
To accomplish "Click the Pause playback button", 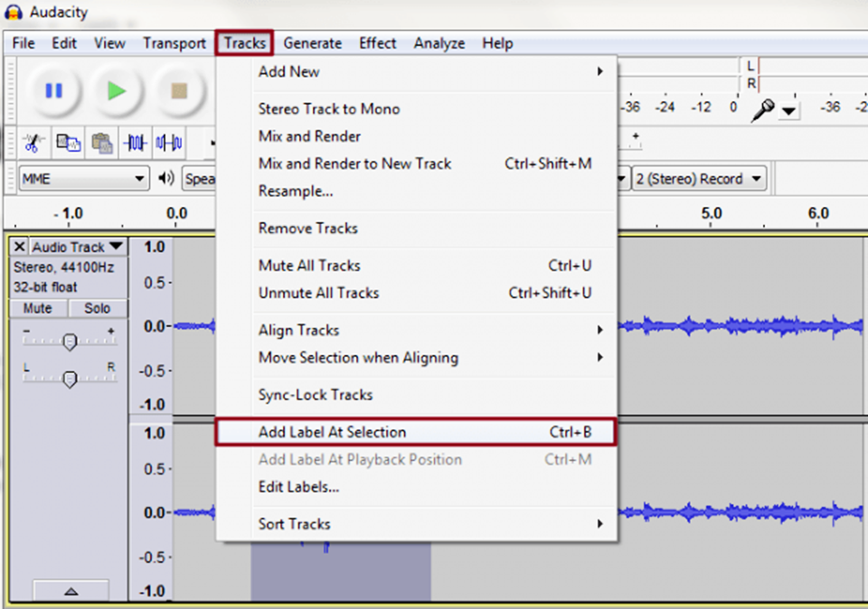I will click(x=53, y=90).
